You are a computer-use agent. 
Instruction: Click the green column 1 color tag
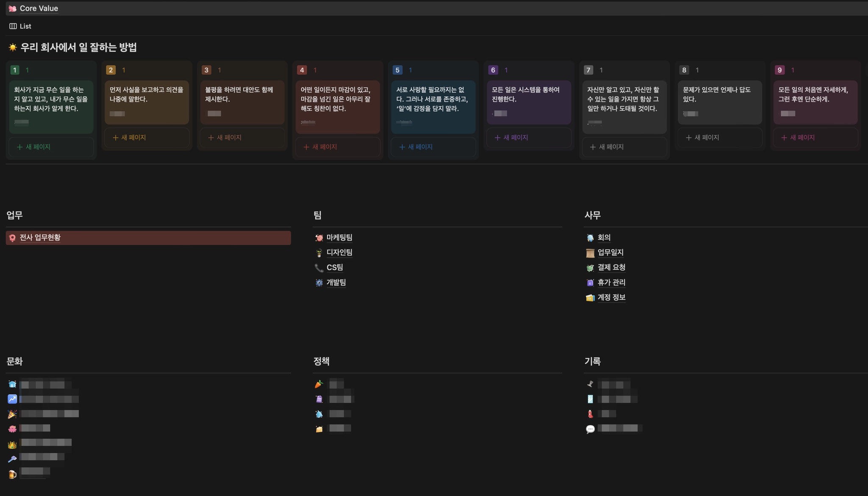tap(15, 70)
